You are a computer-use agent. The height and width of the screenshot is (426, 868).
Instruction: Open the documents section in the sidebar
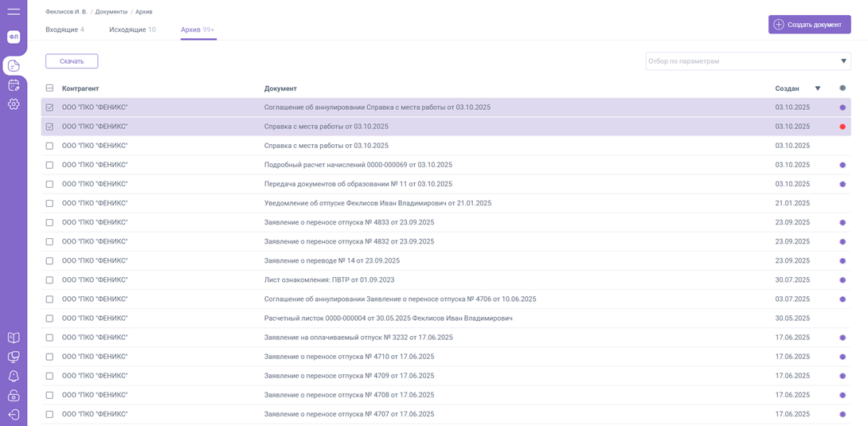(14, 66)
